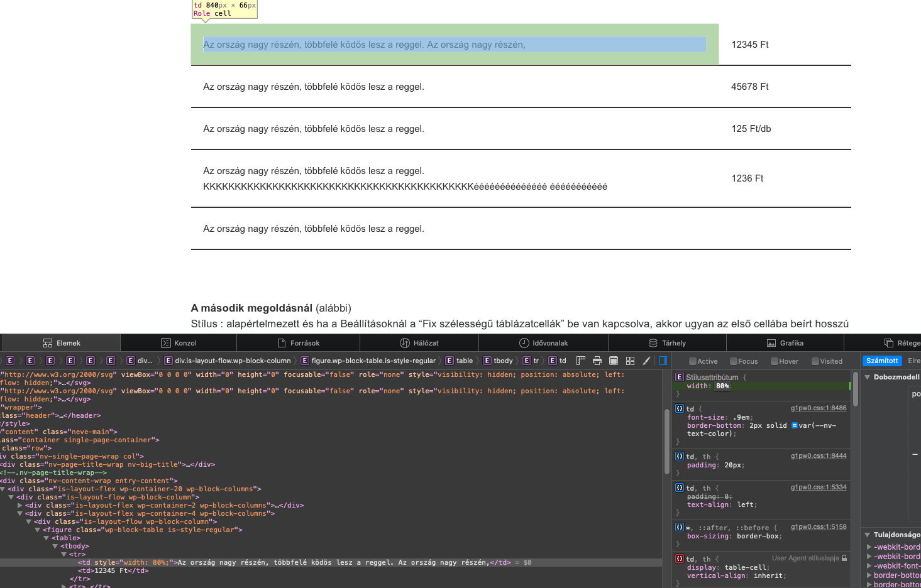
Task: Collapse div wp-container-4 node
Action: click(20, 513)
